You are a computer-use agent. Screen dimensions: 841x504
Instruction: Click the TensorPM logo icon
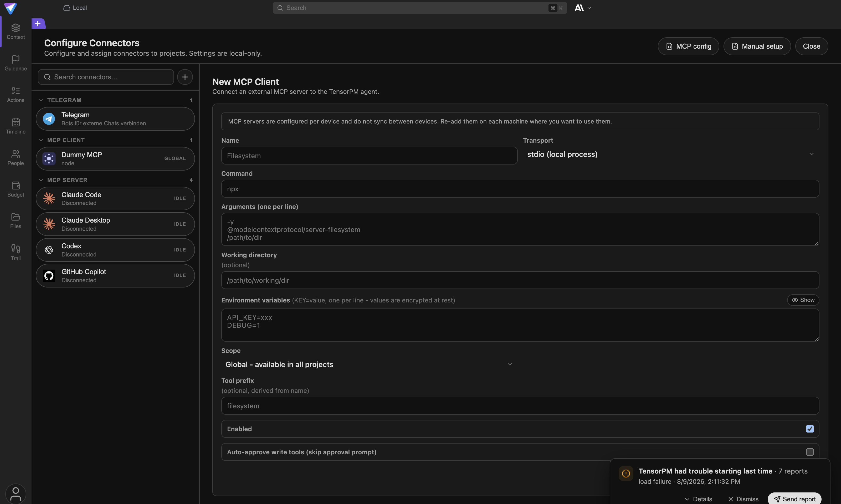(10, 8)
